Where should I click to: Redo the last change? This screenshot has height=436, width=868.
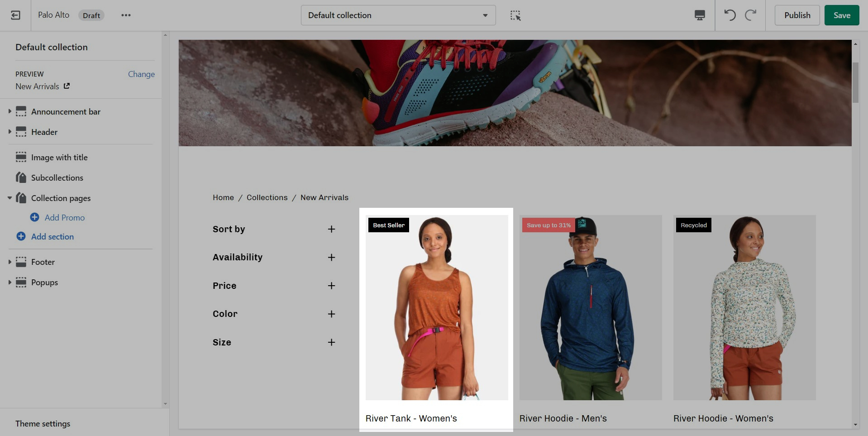(x=750, y=15)
